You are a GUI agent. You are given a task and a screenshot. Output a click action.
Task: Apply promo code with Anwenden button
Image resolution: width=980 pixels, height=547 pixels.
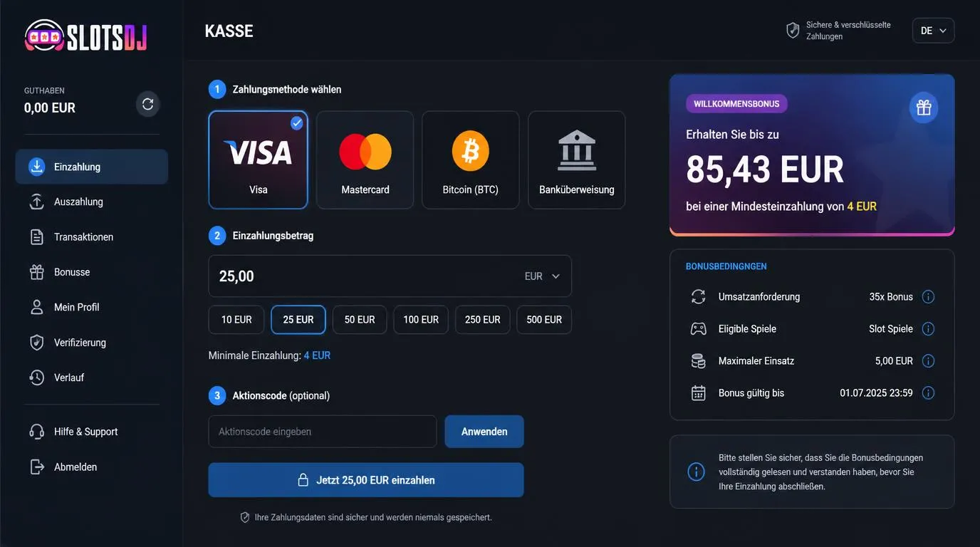pos(484,432)
